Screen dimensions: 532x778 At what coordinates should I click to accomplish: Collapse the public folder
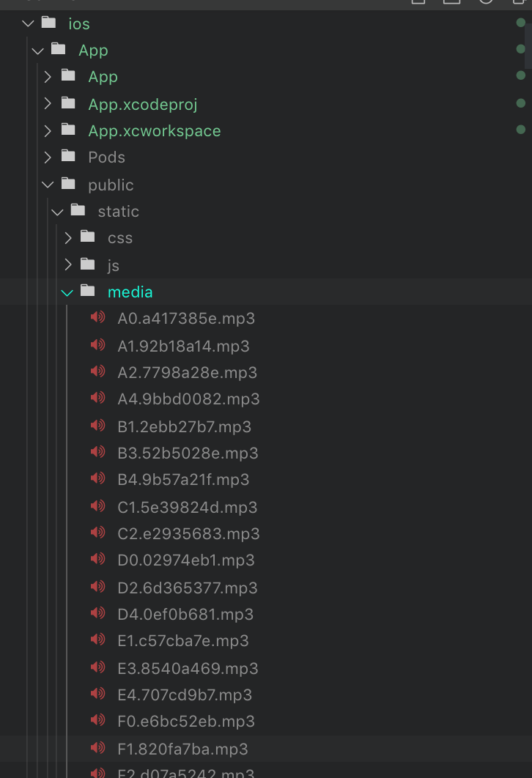(x=47, y=184)
